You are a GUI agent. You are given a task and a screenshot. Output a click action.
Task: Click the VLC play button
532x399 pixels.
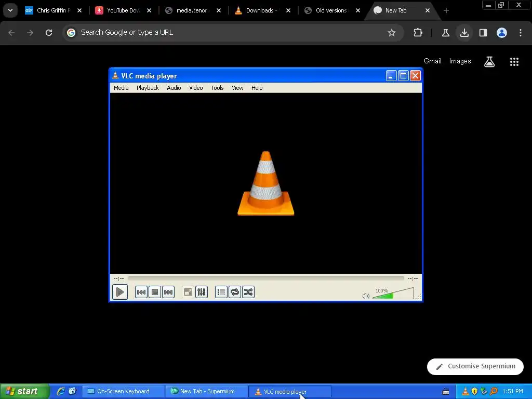click(x=120, y=292)
